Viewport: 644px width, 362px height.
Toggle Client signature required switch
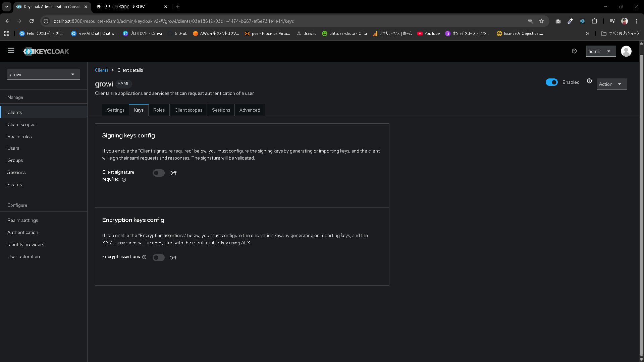point(159,173)
